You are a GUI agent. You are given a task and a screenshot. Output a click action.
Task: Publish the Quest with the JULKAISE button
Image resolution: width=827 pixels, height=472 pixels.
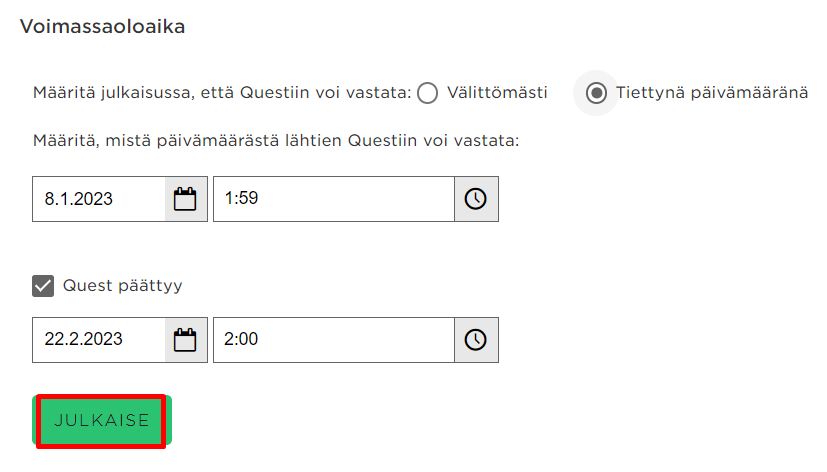(x=102, y=420)
